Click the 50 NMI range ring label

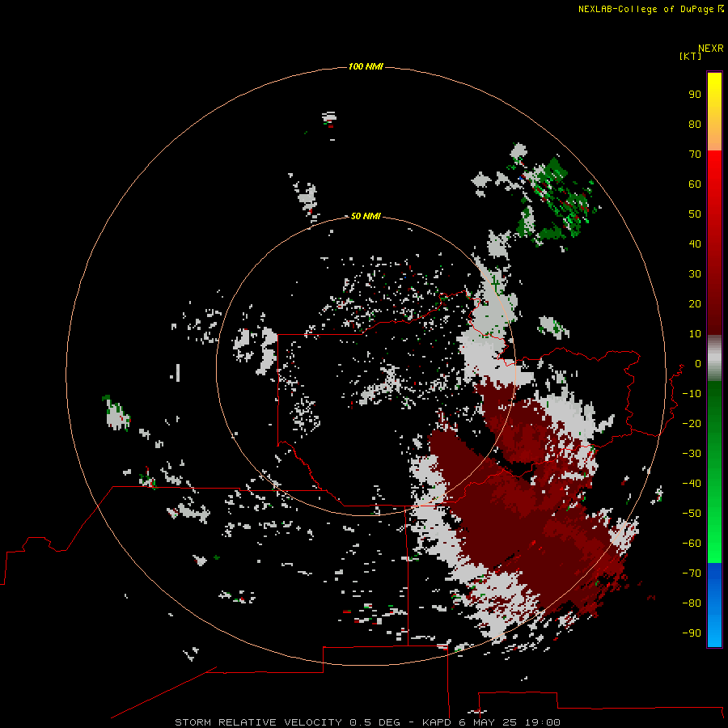pos(366,216)
